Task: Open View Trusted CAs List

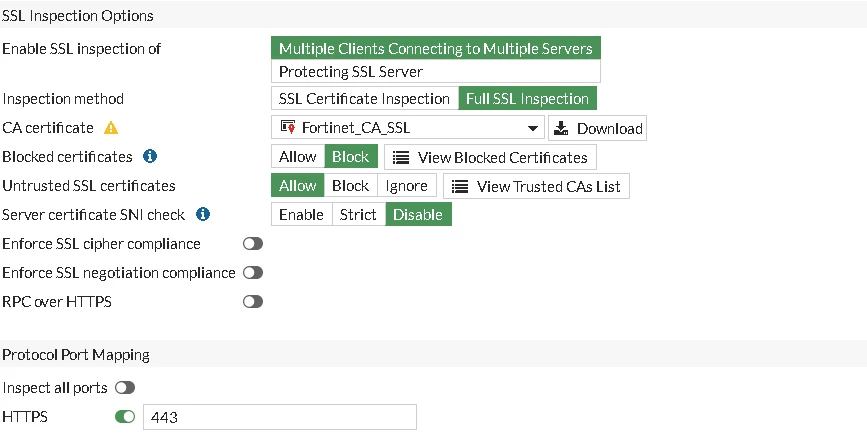Action: (x=536, y=186)
